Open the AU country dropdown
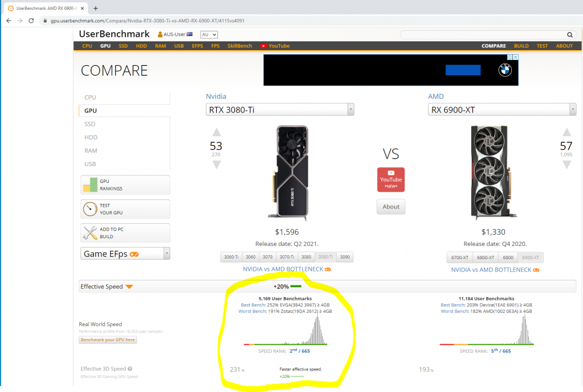 tap(209, 34)
